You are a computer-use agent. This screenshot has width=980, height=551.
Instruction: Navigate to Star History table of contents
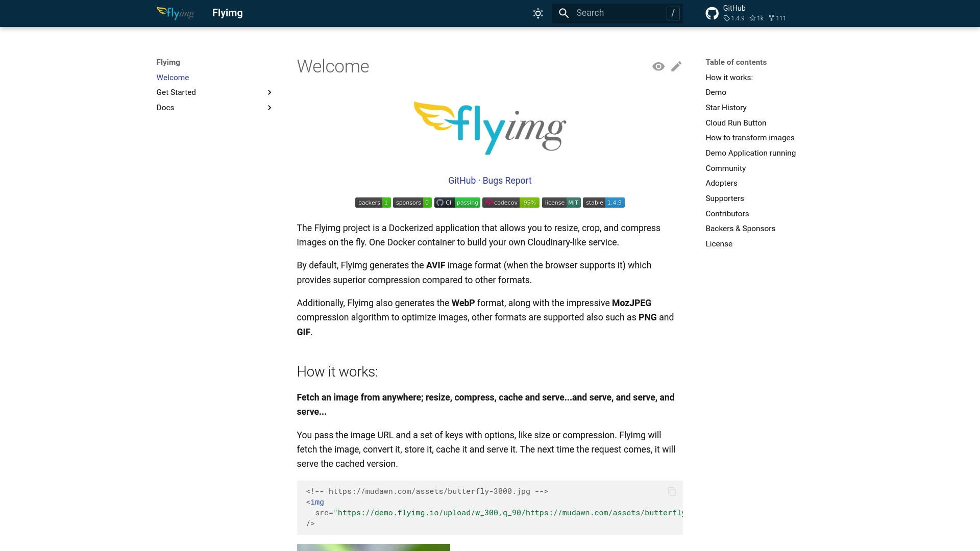tap(726, 107)
